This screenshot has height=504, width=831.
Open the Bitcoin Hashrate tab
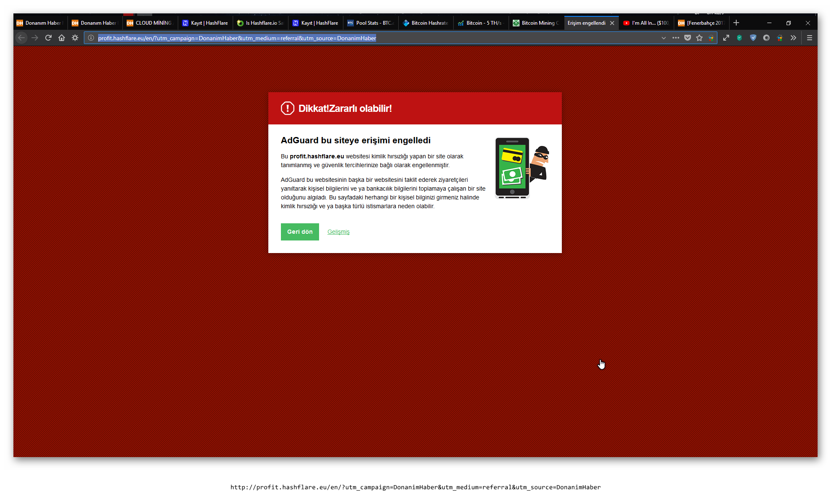pos(426,23)
